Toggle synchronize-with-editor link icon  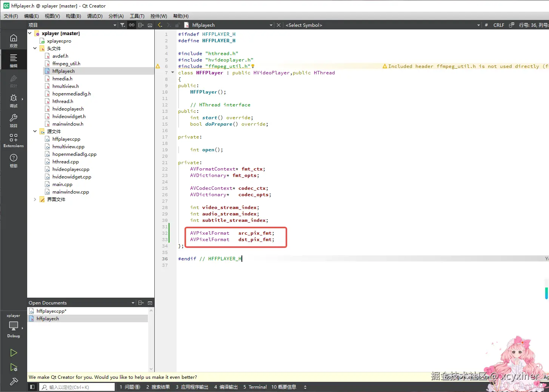coord(132,25)
